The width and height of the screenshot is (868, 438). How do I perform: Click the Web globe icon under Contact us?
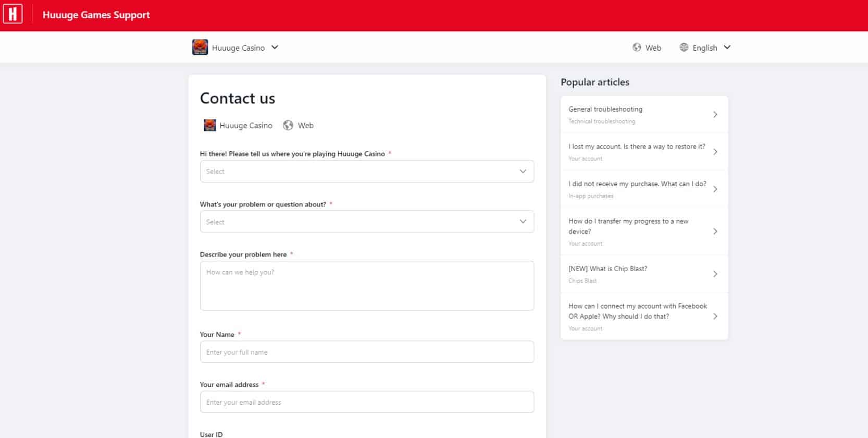coord(288,125)
